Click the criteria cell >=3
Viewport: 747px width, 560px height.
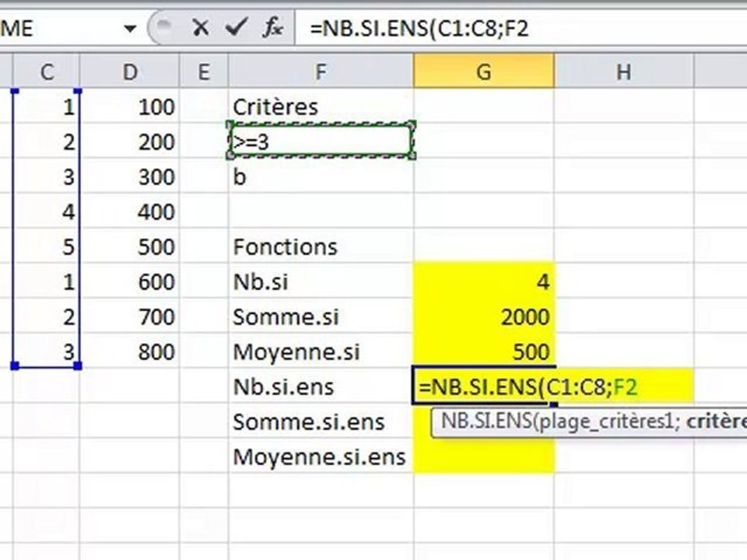point(321,141)
